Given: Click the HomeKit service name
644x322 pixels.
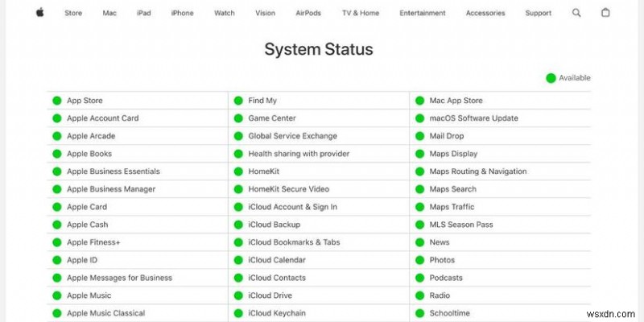Looking at the screenshot, I should (264, 171).
